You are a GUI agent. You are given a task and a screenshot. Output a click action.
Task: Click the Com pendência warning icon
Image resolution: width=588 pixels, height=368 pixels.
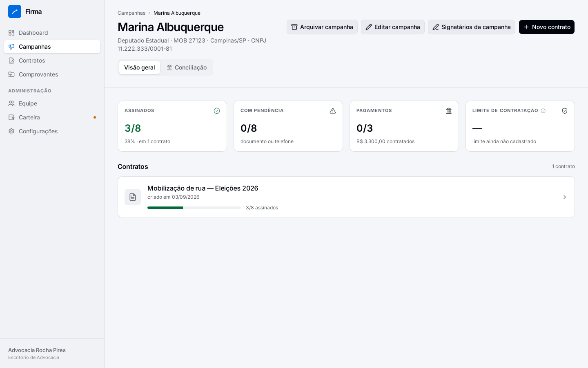pyautogui.click(x=333, y=111)
